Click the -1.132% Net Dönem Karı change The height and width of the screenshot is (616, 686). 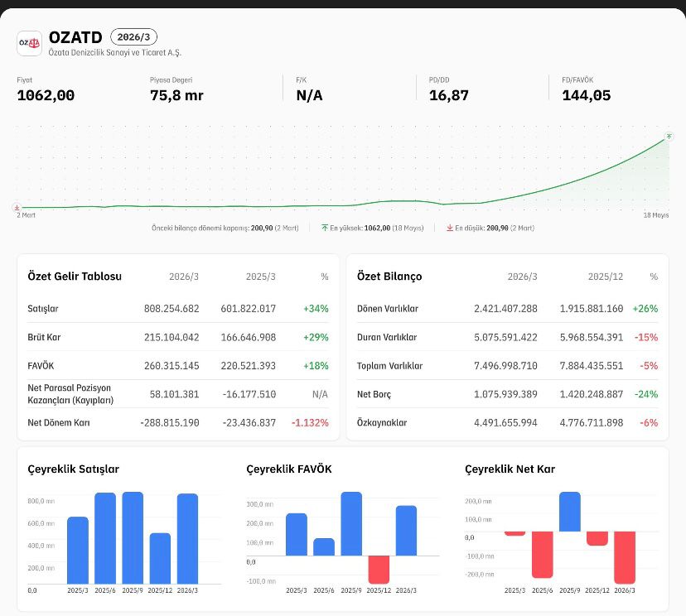tap(310, 423)
